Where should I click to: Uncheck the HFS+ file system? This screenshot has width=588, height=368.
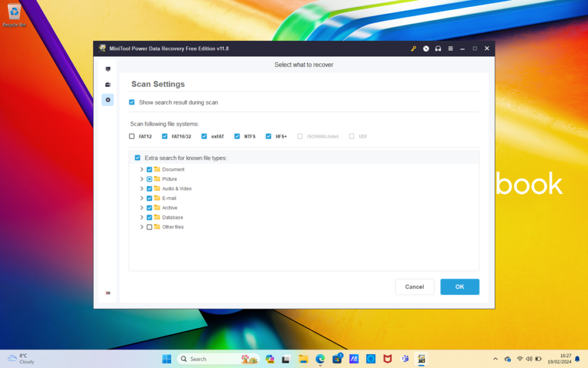pos(269,136)
